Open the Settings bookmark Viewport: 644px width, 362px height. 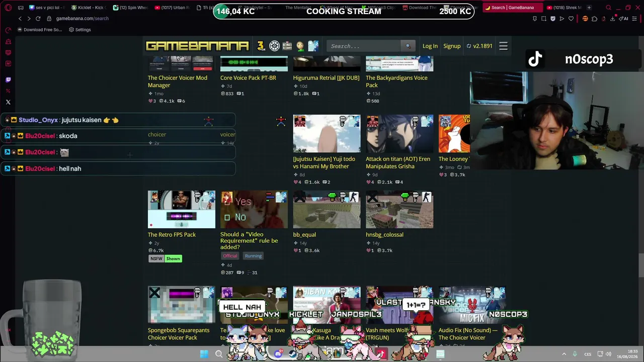(79, 30)
